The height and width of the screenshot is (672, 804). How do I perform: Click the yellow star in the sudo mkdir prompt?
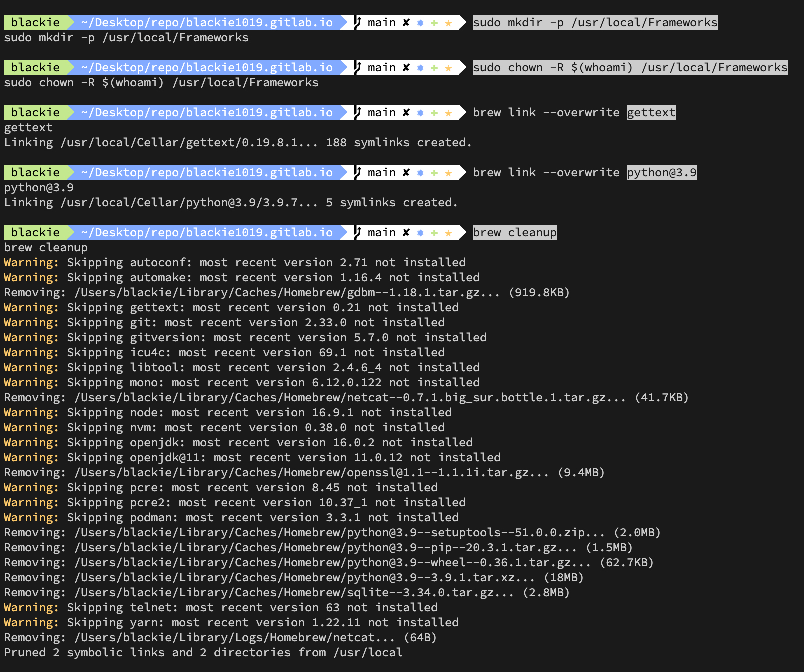(x=448, y=23)
